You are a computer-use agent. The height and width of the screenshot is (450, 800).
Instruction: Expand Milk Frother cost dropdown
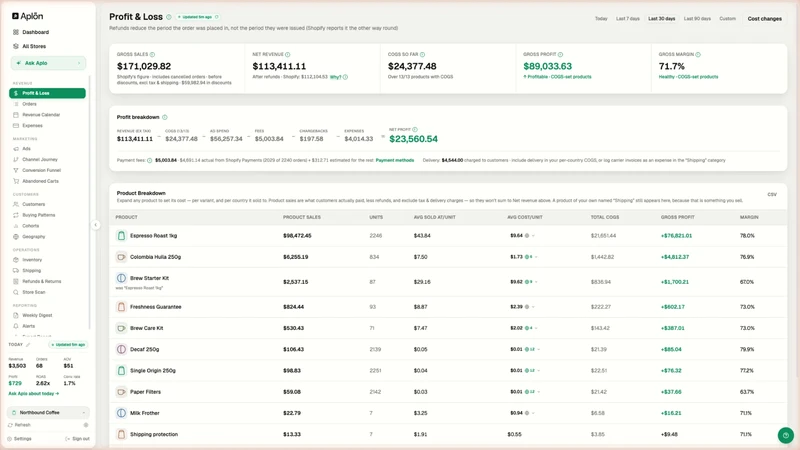point(533,413)
